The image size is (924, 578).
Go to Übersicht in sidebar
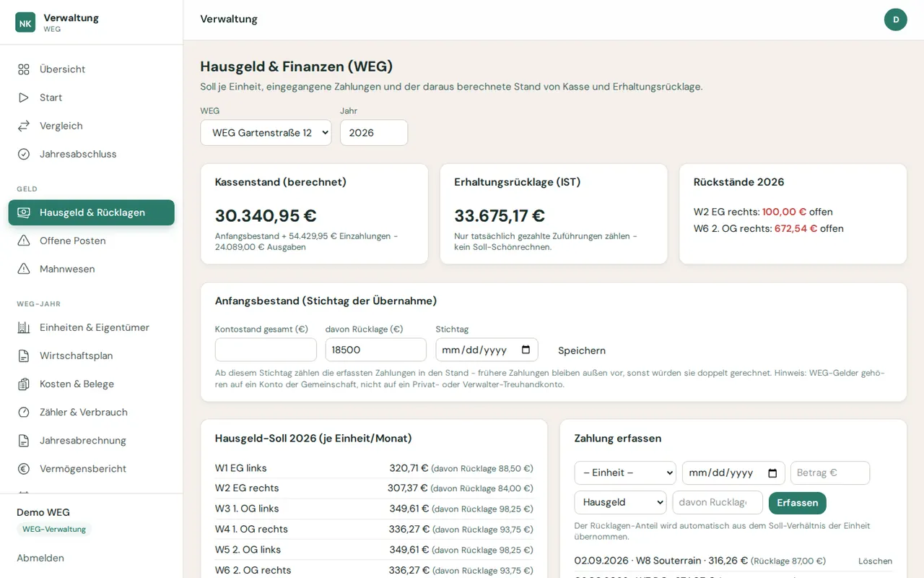[92, 69]
